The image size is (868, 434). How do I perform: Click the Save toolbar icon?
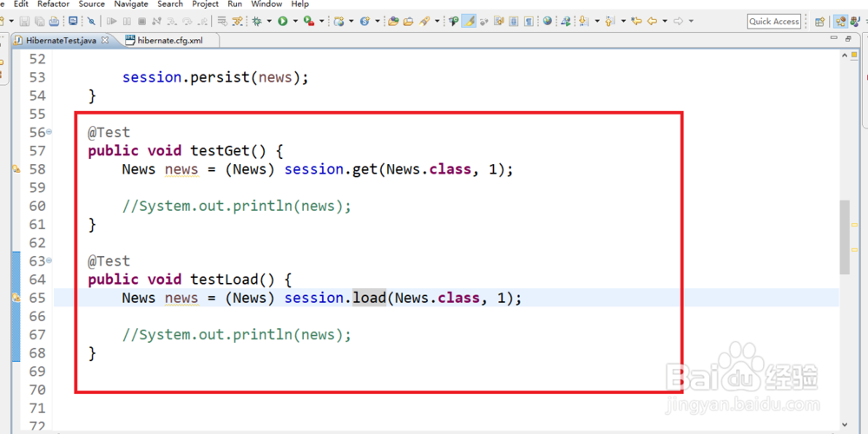click(24, 21)
